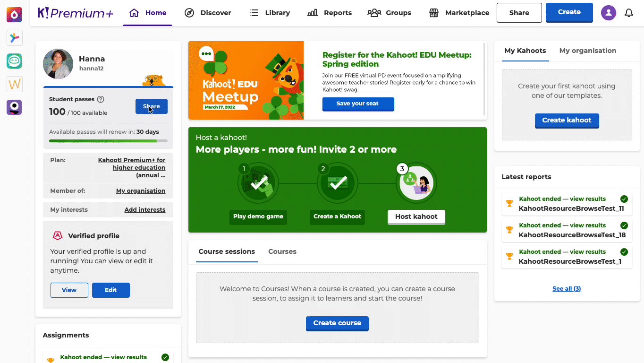Click trophy icon for KahootResourceBrowseTest_18

[509, 230]
